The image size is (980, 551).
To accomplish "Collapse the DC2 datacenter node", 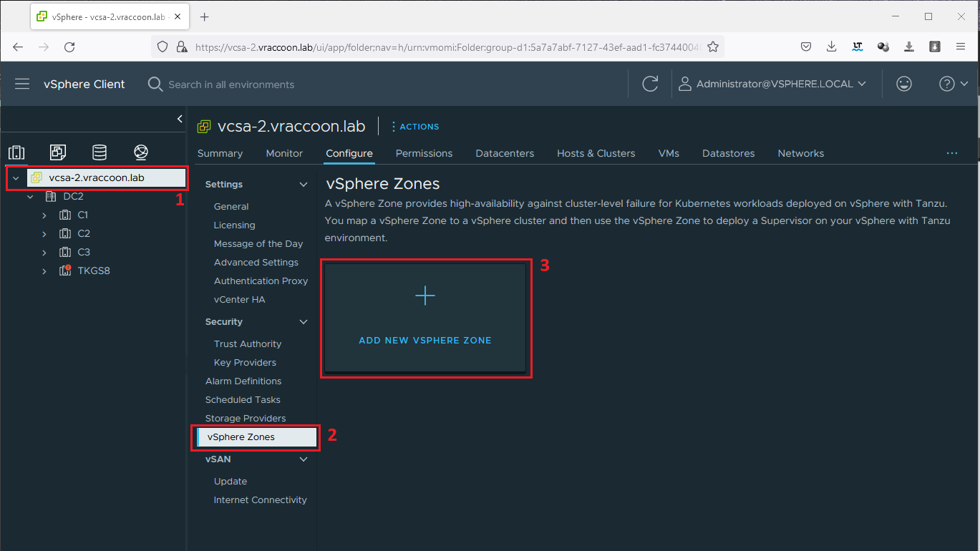I will click(30, 196).
